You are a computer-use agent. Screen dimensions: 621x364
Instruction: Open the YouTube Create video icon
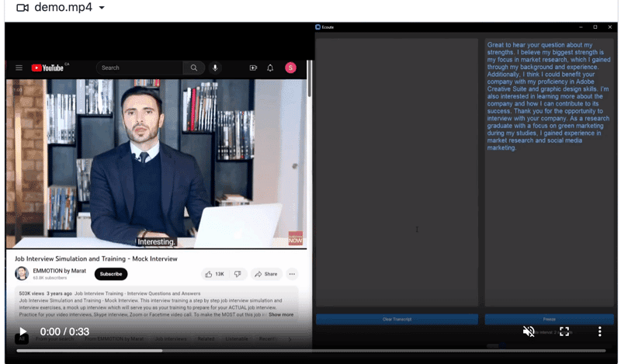253,68
